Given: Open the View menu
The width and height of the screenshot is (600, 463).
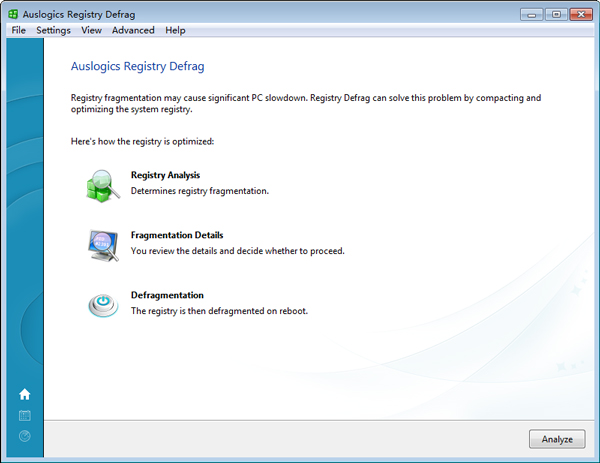Looking at the screenshot, I should point(91,30).
